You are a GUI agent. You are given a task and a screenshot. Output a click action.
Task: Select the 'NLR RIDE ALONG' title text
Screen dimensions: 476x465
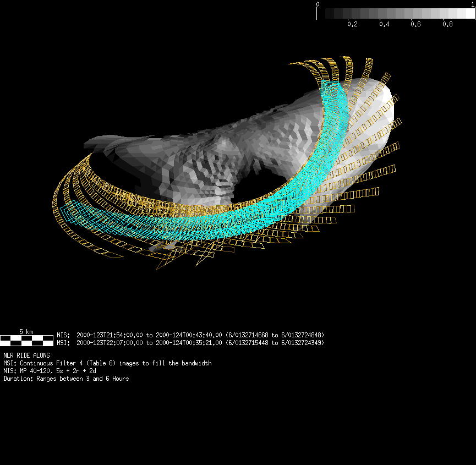(27, 355)
